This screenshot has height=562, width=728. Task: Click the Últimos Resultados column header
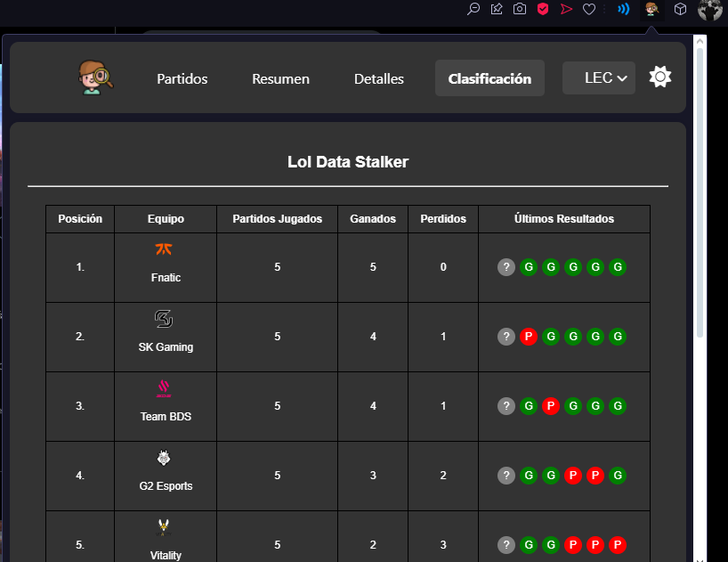564,219
